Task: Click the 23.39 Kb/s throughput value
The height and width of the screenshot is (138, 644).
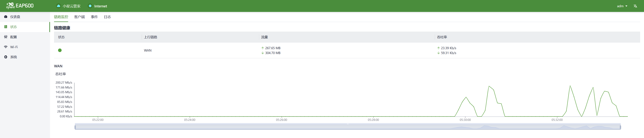Action: click(x=448, y=48)
